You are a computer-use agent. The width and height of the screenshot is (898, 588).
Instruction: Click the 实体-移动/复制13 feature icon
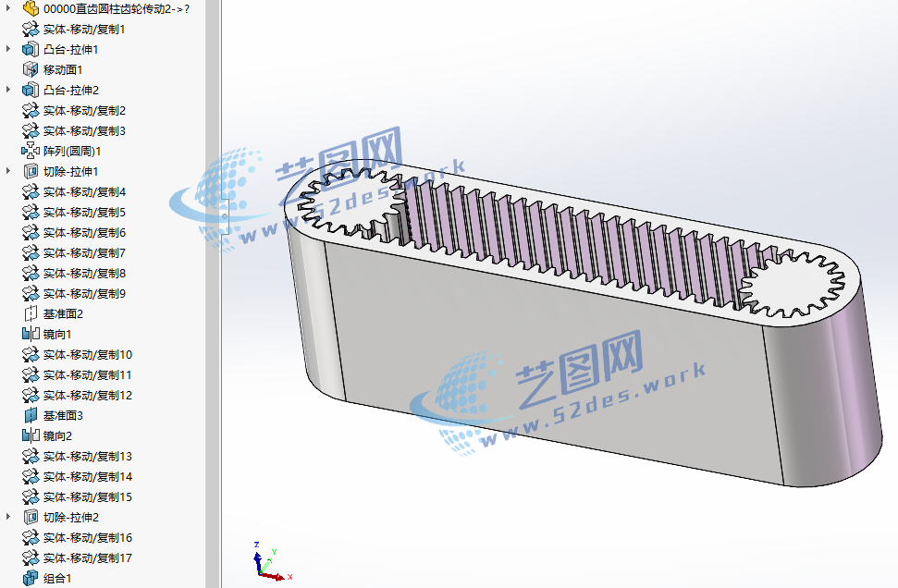31,457
